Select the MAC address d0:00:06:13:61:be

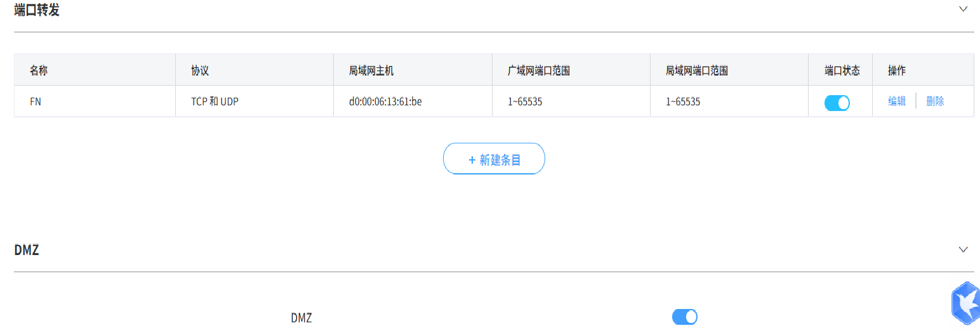point(385,102)
